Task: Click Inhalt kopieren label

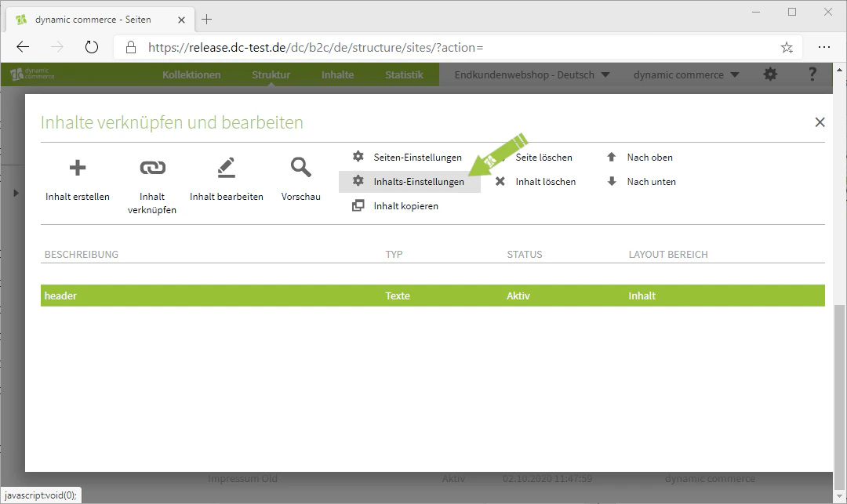Action: tap(405, 206)
